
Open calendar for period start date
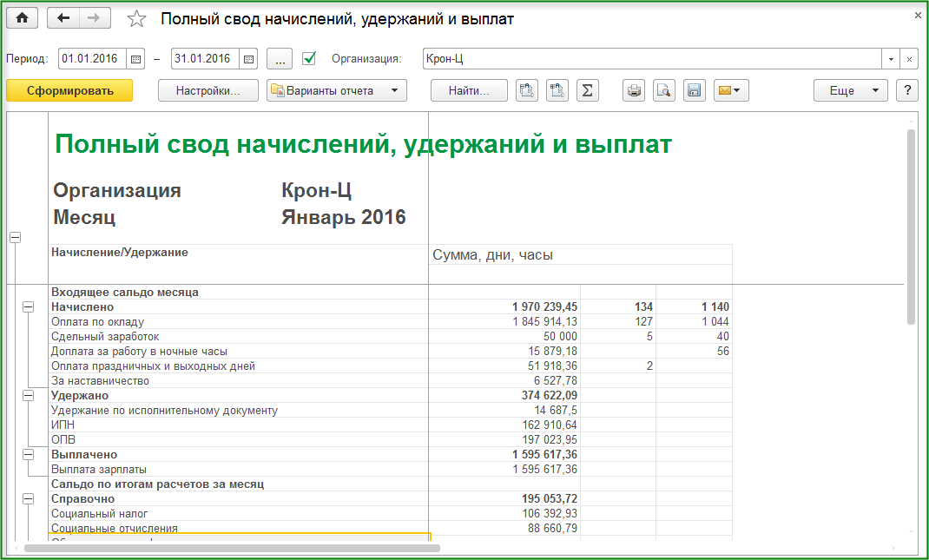tap(135, 59)
